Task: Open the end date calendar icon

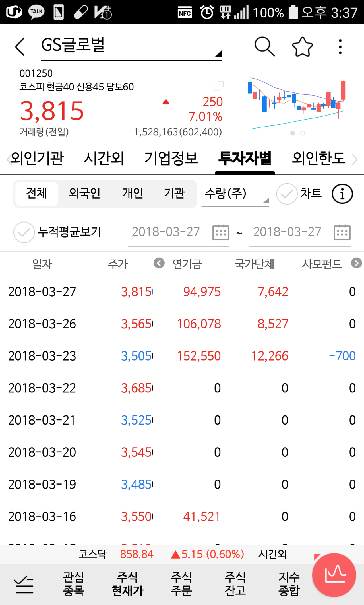Action: pyautogui.click(x=342, y=232)
